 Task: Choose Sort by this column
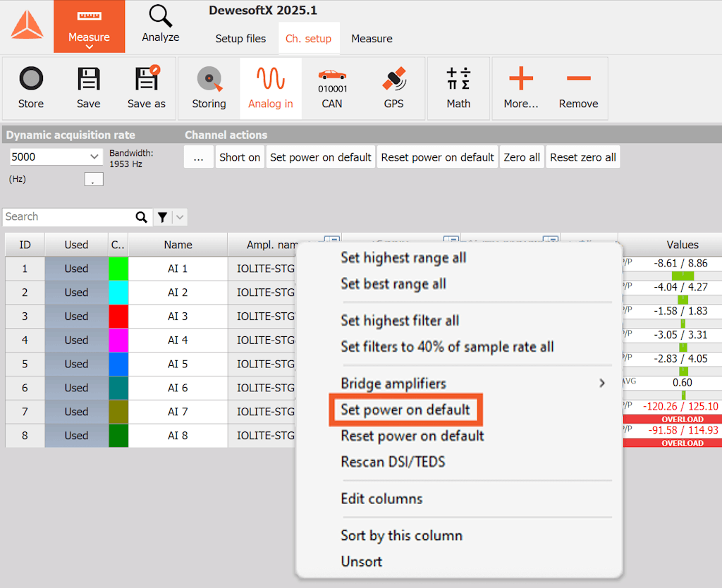401,536
